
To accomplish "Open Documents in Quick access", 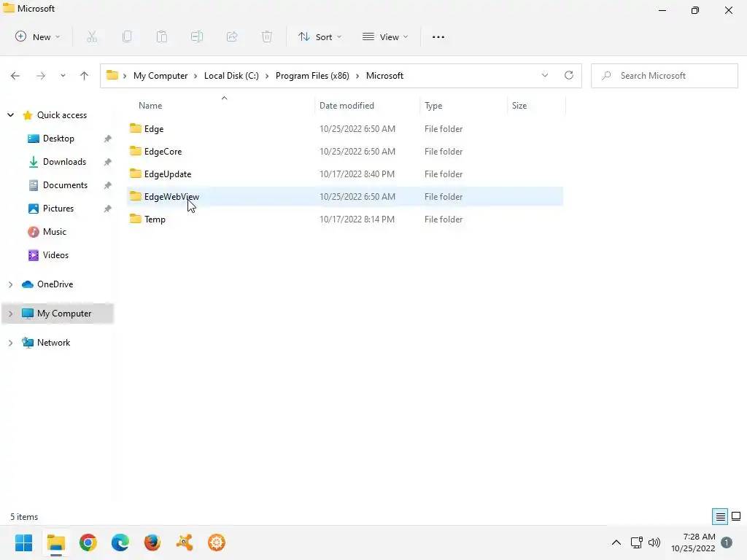I will tap(65, 185).
